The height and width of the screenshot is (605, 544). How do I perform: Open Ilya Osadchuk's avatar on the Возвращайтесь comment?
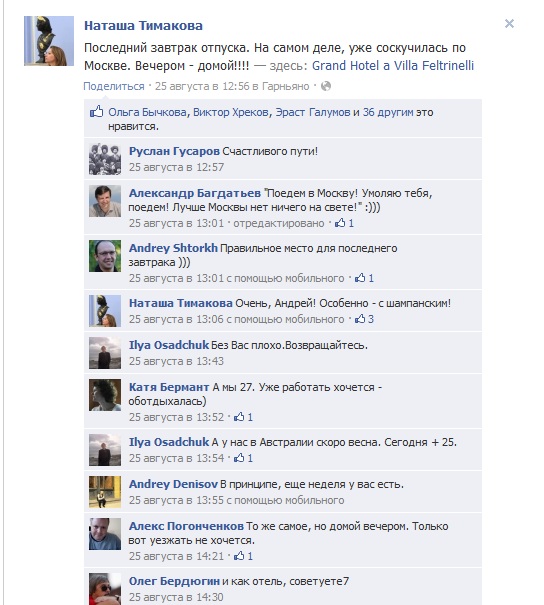click(105, 353)
